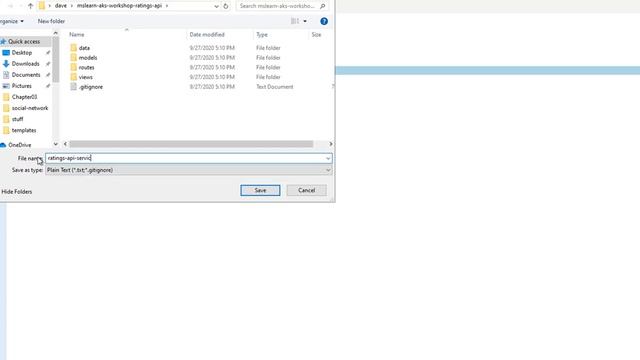Click the Refresh icon in address bar
This screenshot has height=360, width=640.
[226, 6]
